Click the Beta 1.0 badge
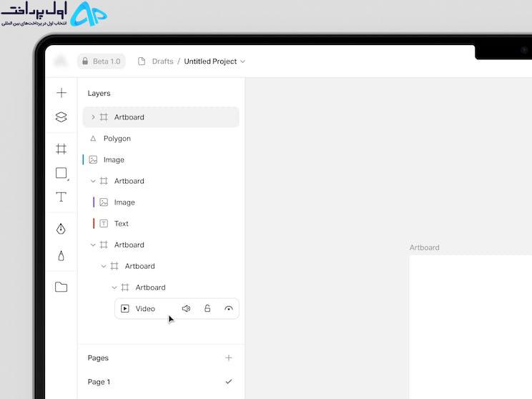The width and height of the screenshot is (532, 399). [x=101, y=61]
